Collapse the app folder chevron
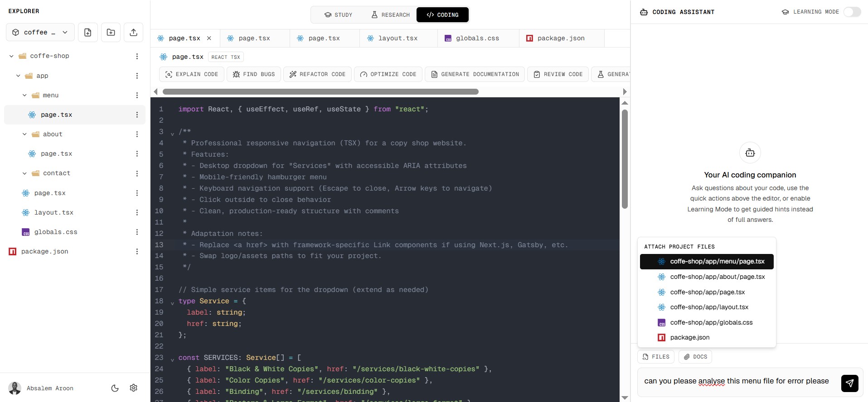This screenshot has height=402, width=868. (18, 76)
